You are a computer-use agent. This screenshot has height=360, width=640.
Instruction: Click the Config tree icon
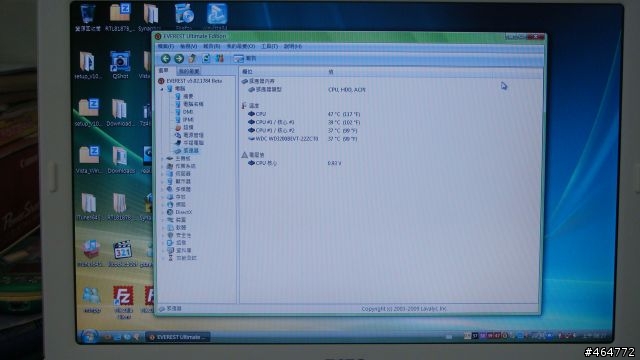click(170, 242)
